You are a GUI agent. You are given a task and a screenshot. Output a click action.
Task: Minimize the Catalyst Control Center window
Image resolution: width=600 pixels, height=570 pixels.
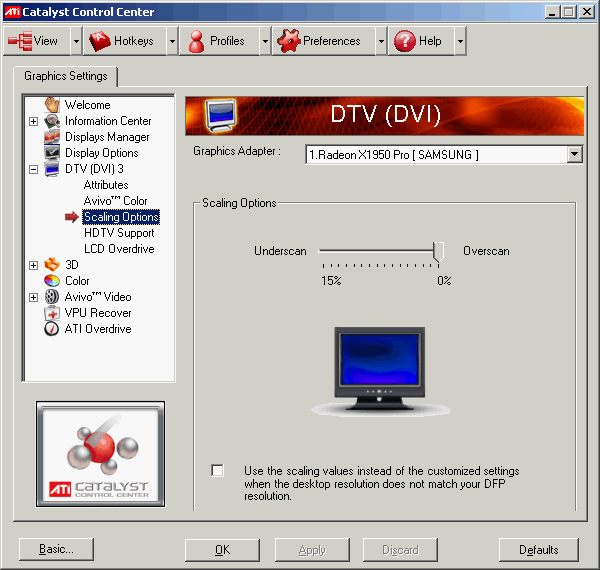(x=552, y=12)
